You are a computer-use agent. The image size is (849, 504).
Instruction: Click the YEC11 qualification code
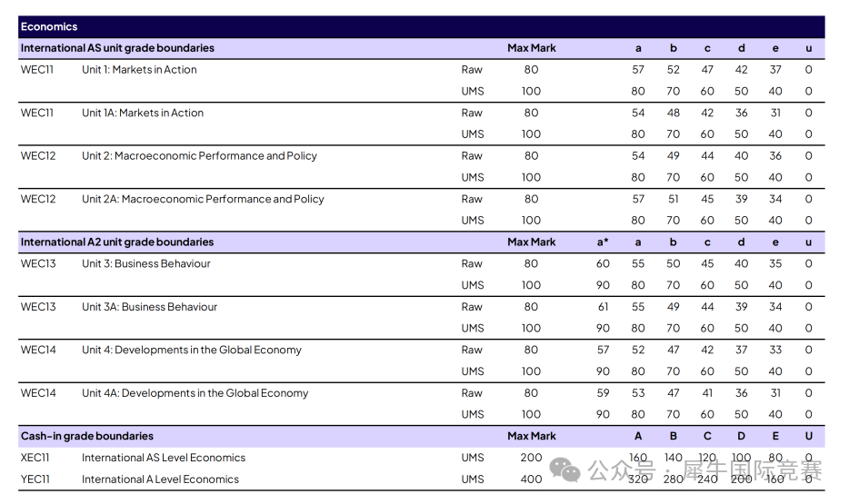click(35, 479)
